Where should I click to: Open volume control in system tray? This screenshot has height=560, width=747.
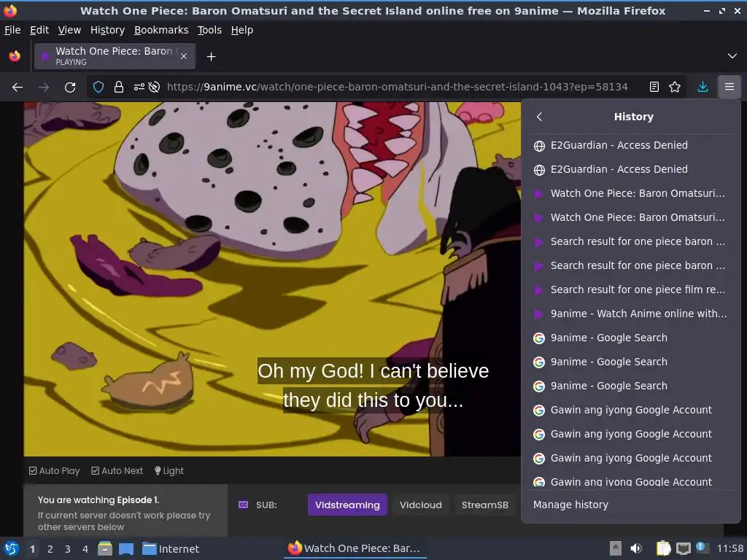click(636, 548)
